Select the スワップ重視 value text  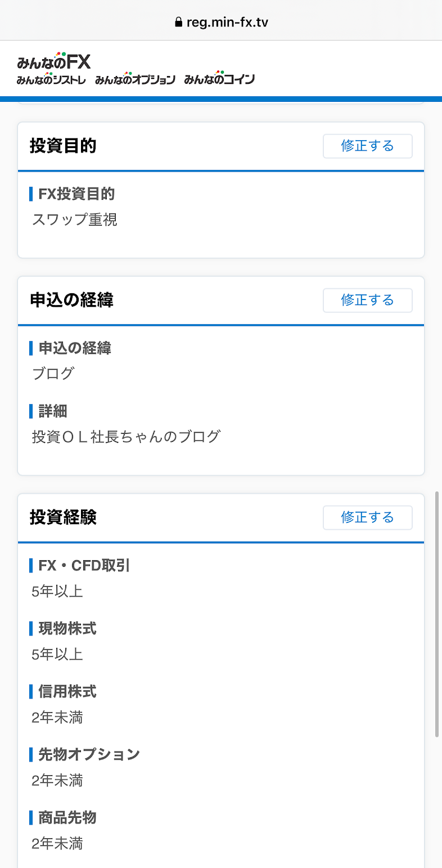click(75, 220)
